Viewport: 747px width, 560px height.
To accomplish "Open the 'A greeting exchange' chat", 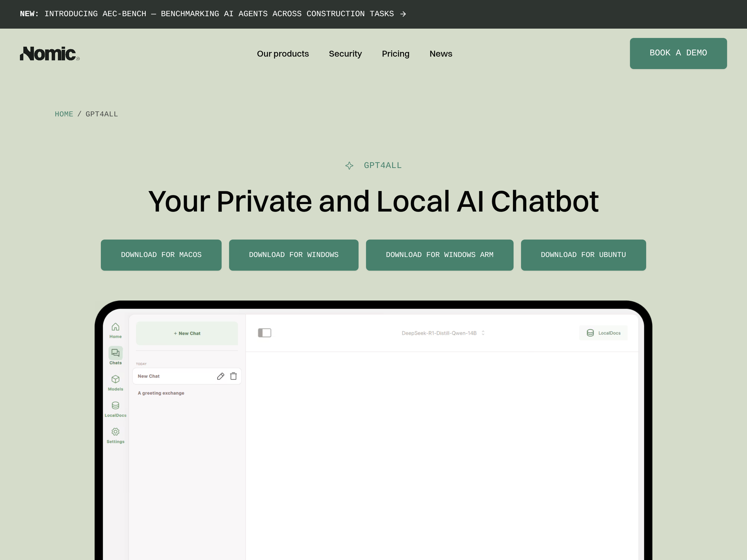I will (161, 393).
